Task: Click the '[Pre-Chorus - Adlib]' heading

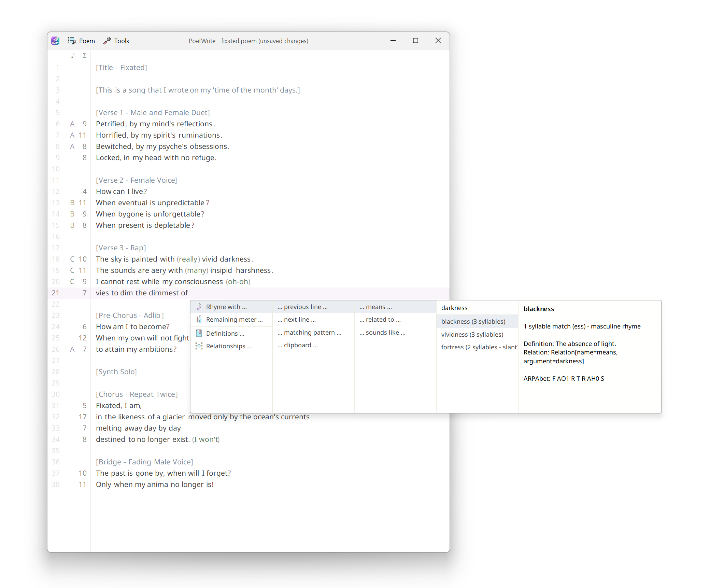Action: point(130,316)
